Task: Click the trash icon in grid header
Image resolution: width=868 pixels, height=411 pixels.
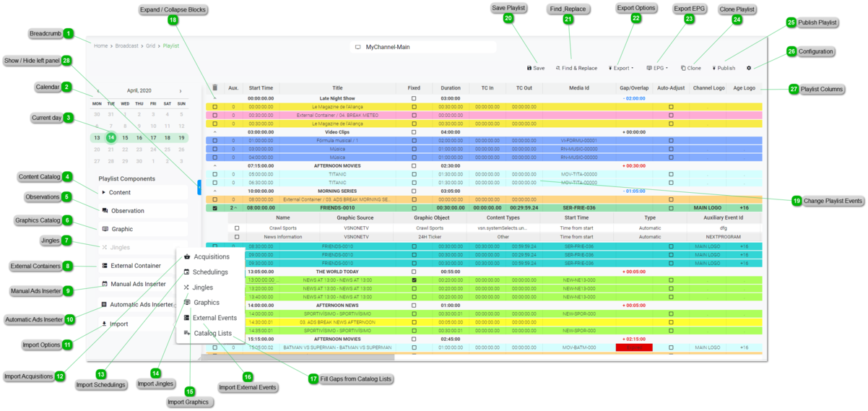Action: coord(214,88)
